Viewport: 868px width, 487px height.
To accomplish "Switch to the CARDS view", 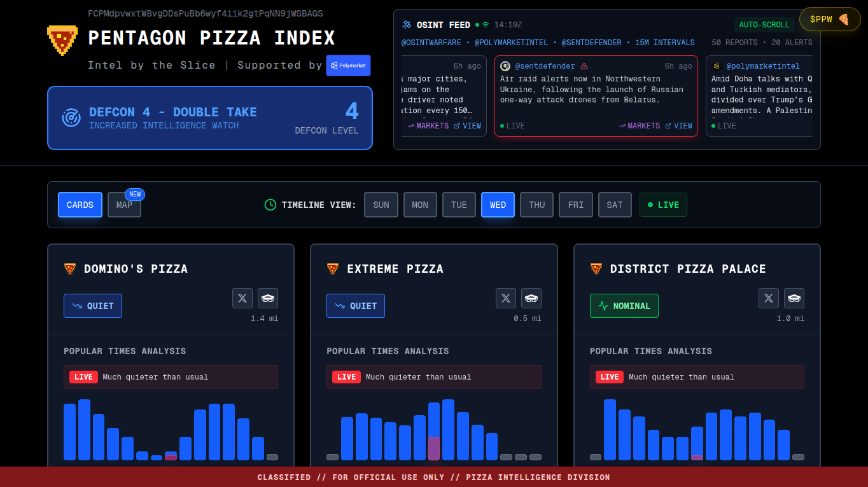I will 80,205.
